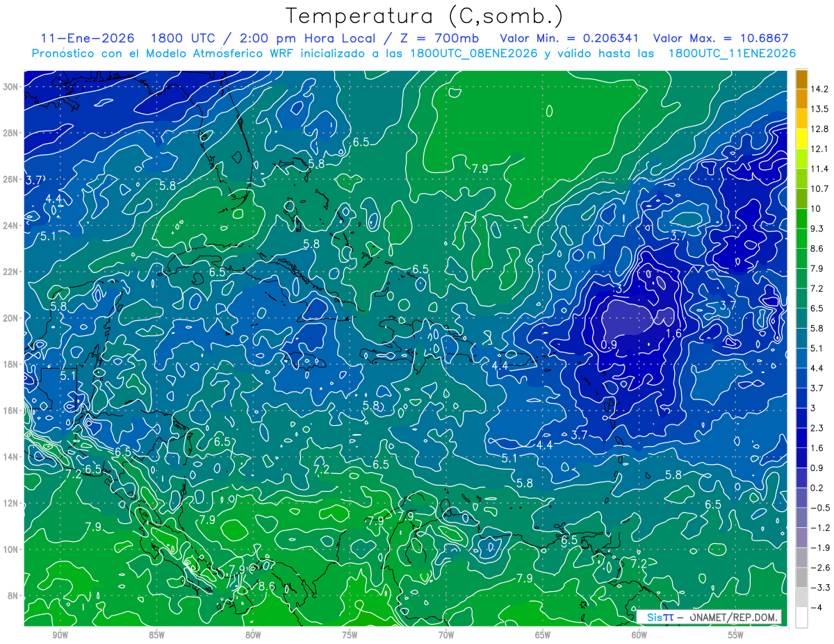
Task: Click the "55W" longitude axis label
Action: pyautogui.click(x=736, y=635)
